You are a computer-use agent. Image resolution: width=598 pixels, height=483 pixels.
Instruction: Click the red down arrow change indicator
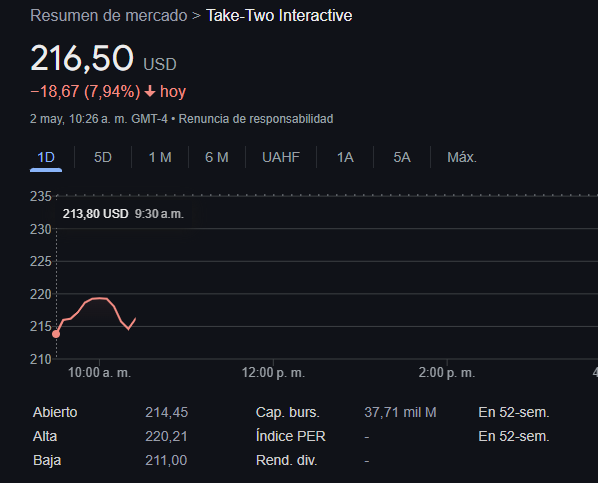tap(150, 92)
